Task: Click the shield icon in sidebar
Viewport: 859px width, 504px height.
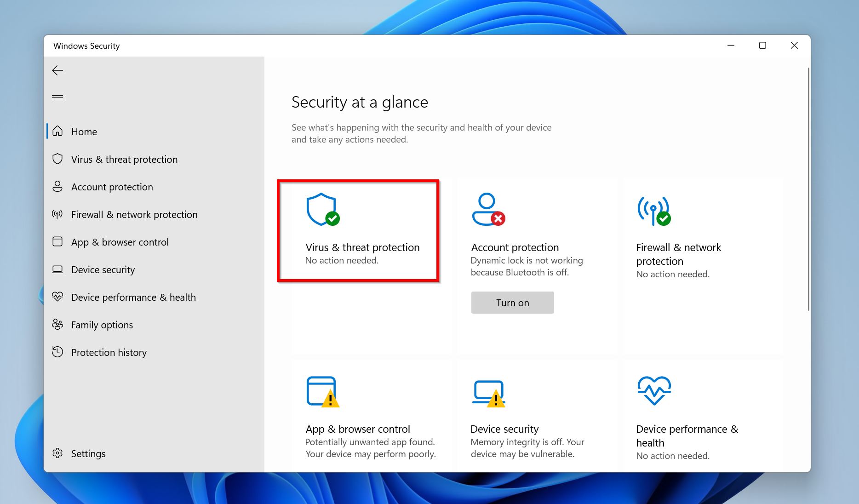Action: pyautogui.click(x=57, y=159)
